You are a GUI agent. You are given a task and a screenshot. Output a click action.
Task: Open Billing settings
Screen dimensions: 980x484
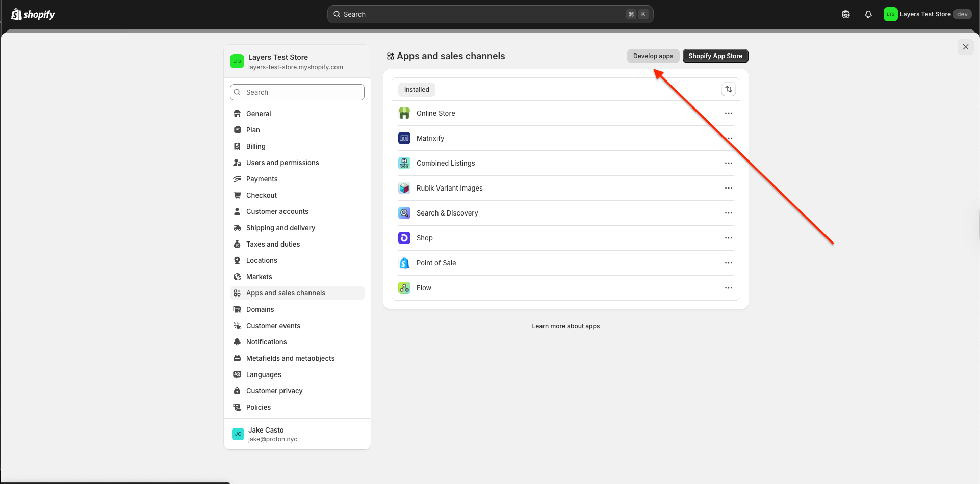click(297, 146)
